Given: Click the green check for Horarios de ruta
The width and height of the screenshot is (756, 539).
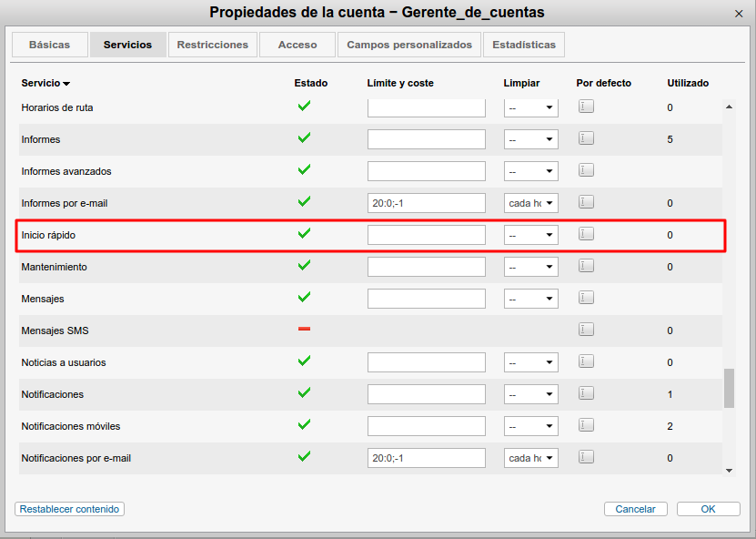Looking at the screenshot, I should coord(305,107).
